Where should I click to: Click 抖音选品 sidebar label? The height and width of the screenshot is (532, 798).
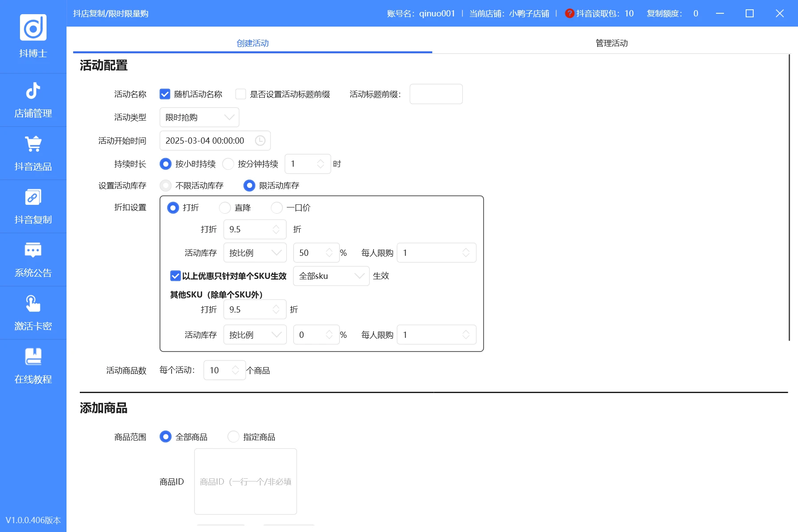(x=33, y=167)
